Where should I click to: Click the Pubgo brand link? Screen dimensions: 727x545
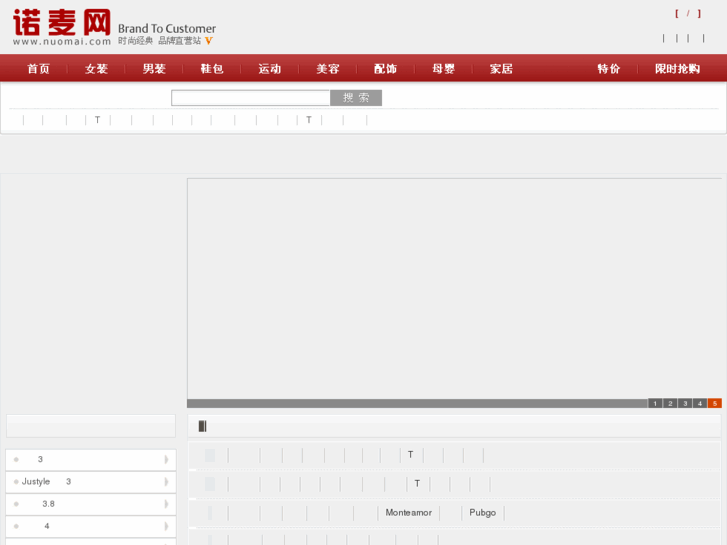tap(482, 513)
